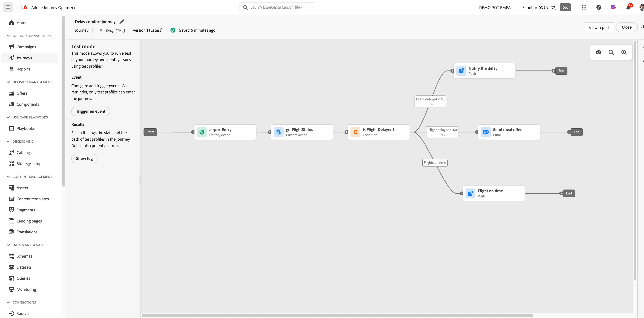Image resolution: width=644 pixels, height=318 pixels.
Task: Open Content templates in the sidebar
Action: 29,199
